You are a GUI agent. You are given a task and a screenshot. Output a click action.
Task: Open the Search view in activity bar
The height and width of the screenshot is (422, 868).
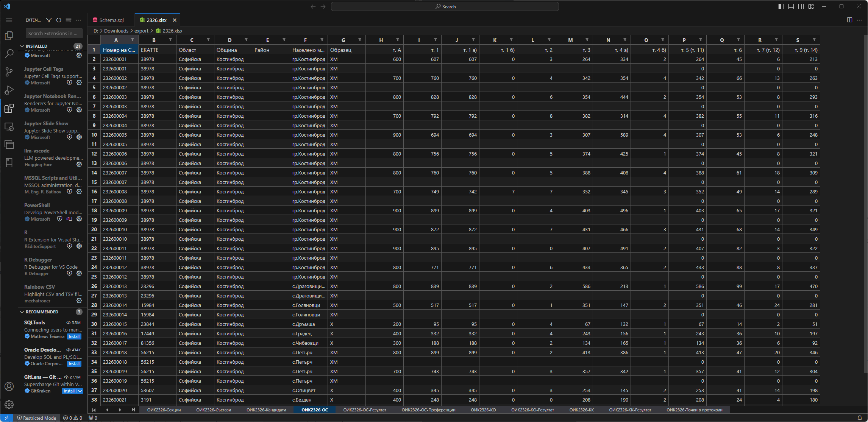[9, 53]
